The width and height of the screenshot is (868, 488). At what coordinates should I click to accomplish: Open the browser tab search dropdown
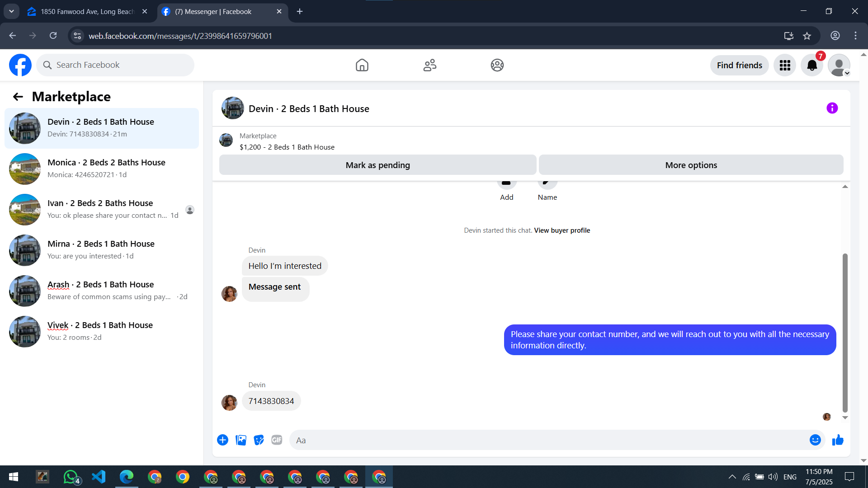coord(11,11)
